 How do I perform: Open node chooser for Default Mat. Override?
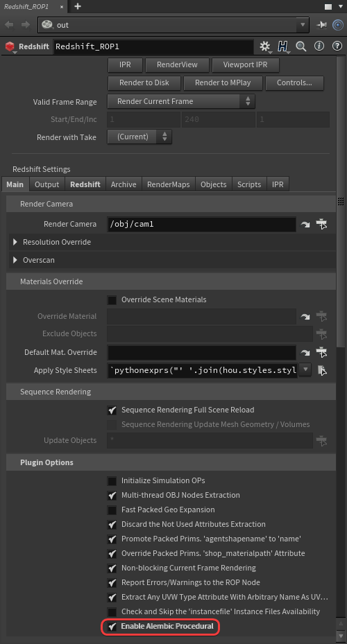point(321,352)
